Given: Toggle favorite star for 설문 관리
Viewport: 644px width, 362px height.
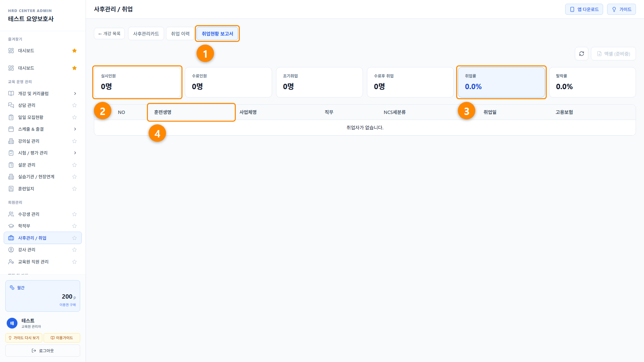Looking at the screenshot, I should pyautogui.click(x=74, y=165).
